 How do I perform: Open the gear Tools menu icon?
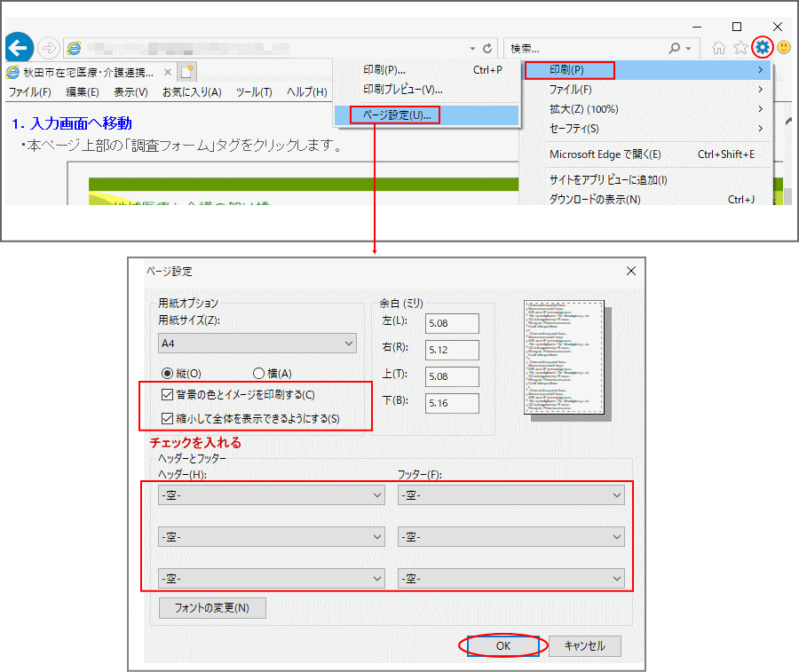coord(762,47)
